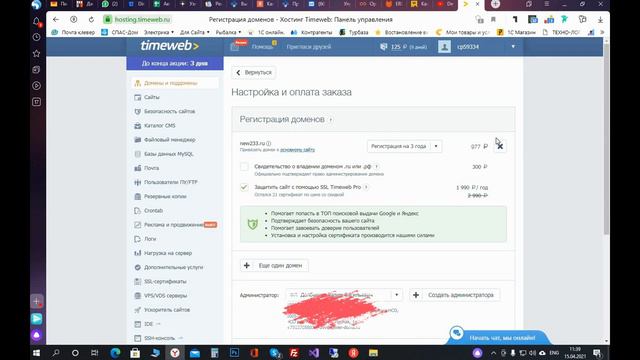Click the browser downloads arrow icon
The height and width of the screenshot is (360, 640).
click(600, 19)
